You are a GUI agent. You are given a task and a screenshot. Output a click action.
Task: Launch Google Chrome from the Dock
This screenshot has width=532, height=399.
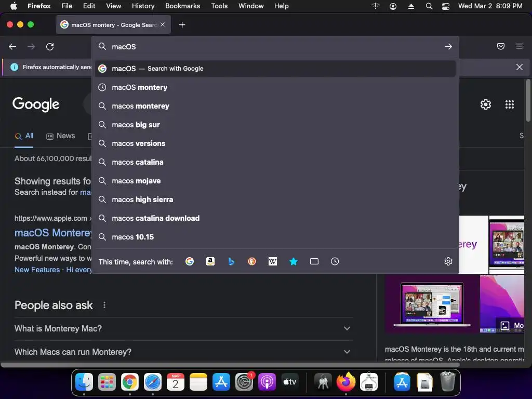click(x=129, y=382)
